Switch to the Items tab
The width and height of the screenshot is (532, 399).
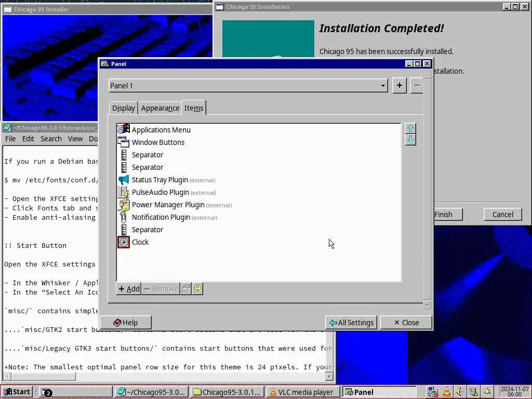[x=194, y=108]
